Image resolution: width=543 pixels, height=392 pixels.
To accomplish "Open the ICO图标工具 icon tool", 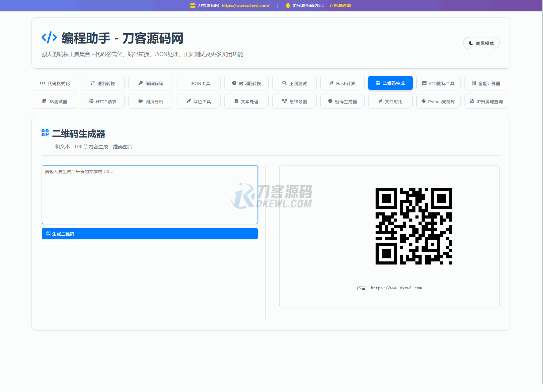I will point(438,83).
